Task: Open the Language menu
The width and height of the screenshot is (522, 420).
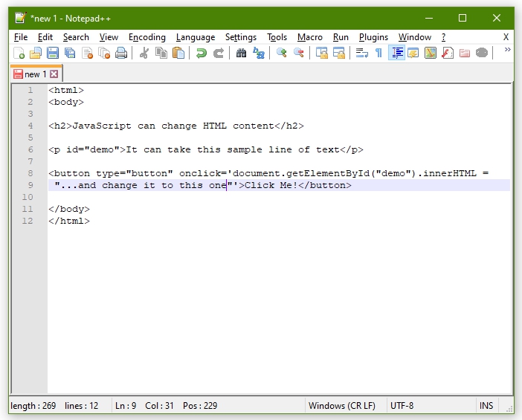Action: coord(196,37)
